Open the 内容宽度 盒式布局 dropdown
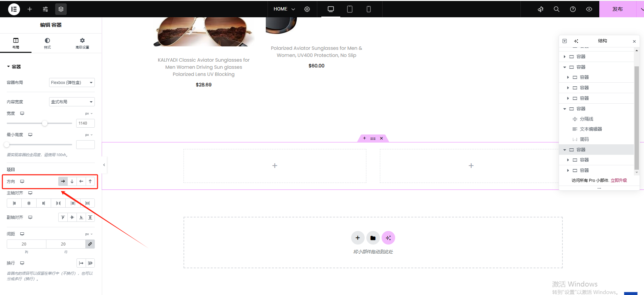 72,102
